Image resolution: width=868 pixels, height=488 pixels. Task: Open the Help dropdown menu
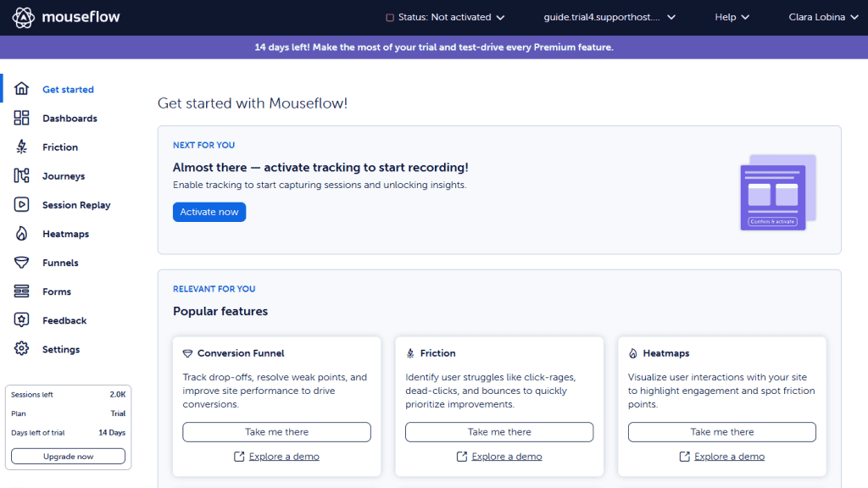pos(732,17)
